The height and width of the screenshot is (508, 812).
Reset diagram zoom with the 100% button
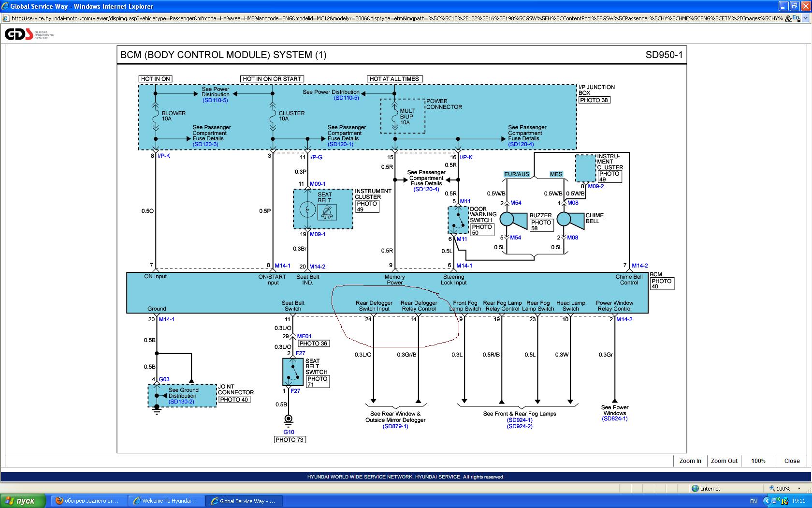pos(758,461)
